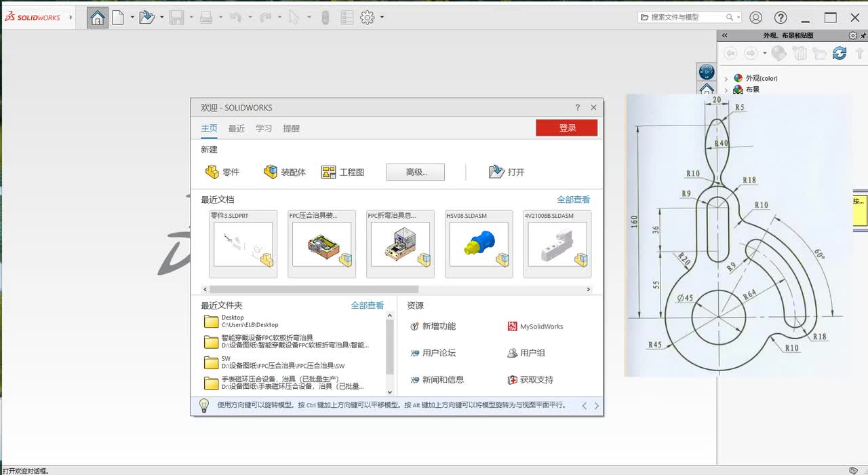The image size is (868, 475).
Task: Open the Options gear icon
Action: (368, 18)
